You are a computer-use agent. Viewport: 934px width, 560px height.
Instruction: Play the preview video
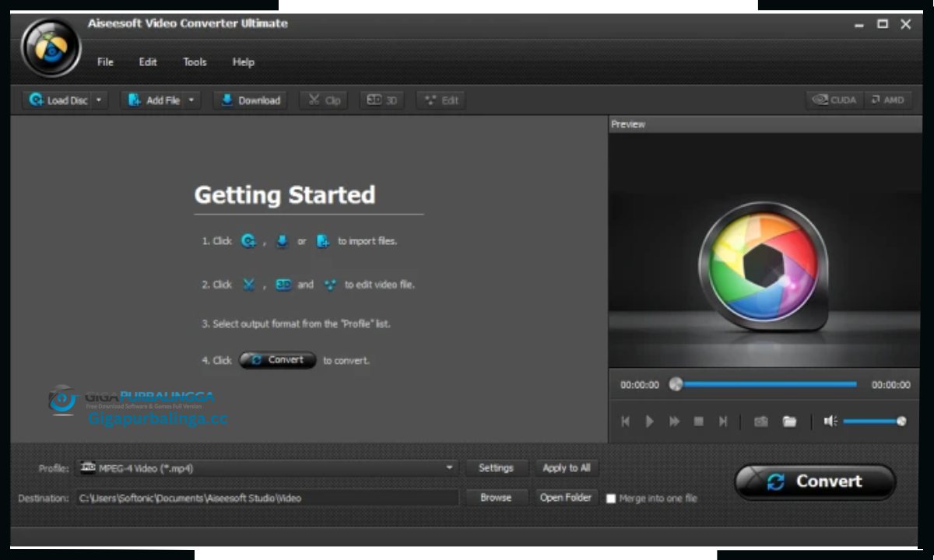tap(650, 422)
